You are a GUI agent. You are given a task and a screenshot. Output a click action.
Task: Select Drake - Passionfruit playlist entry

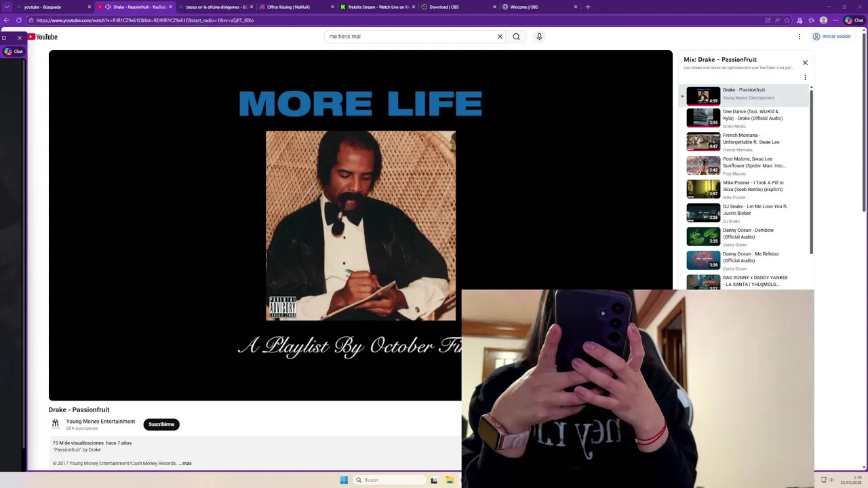coord(744,96)
